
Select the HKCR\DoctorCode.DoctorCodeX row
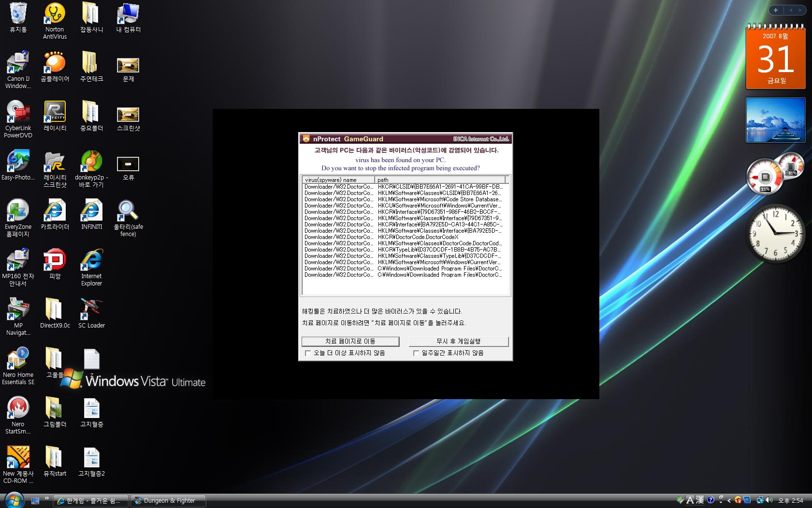coord(405,237)
